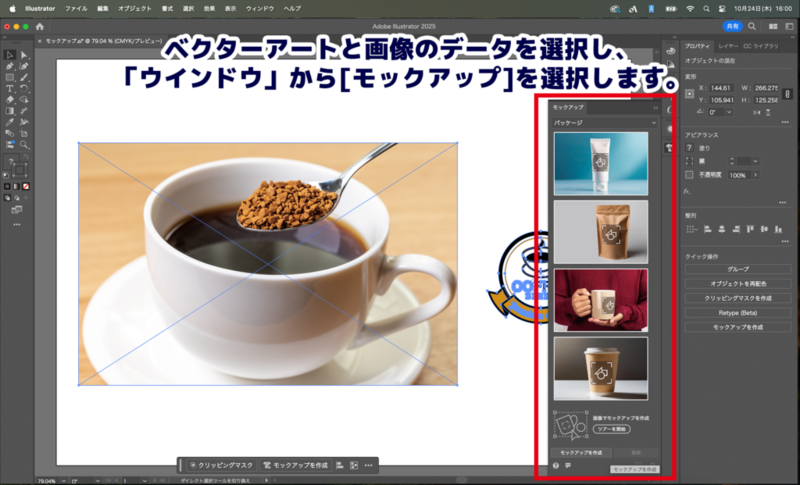The width and height of the screenshot is (800, 485).
Task: Click モックアップを作成 in contextual task bar
Action: [295, 465]
